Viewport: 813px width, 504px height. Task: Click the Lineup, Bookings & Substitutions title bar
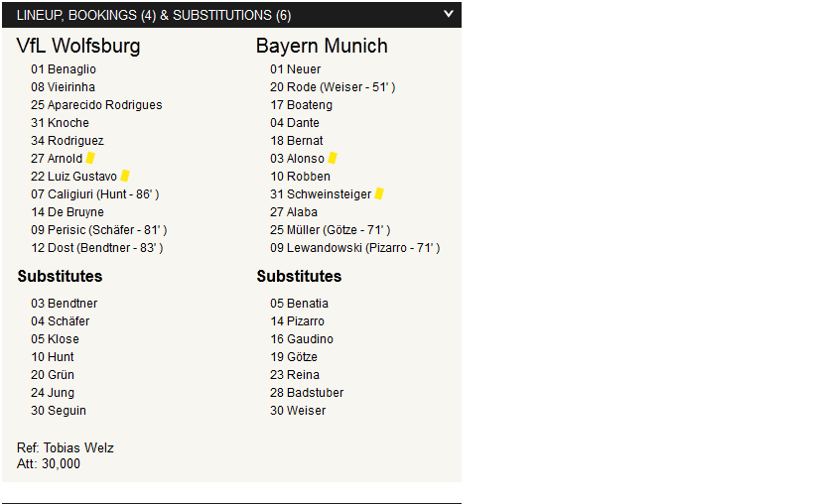tap(231, 15)
